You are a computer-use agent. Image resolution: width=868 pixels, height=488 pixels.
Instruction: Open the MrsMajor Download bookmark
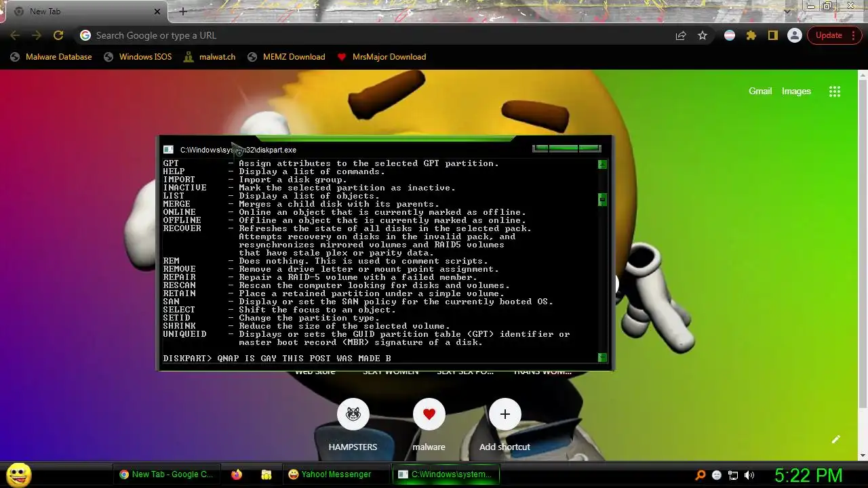(x=382, y=57)
